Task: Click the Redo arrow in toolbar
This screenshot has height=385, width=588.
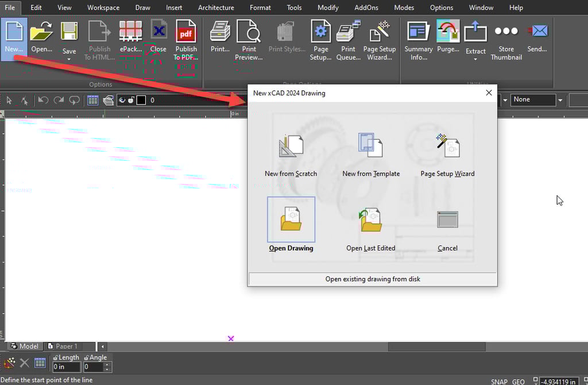Action: coord(59,100)
